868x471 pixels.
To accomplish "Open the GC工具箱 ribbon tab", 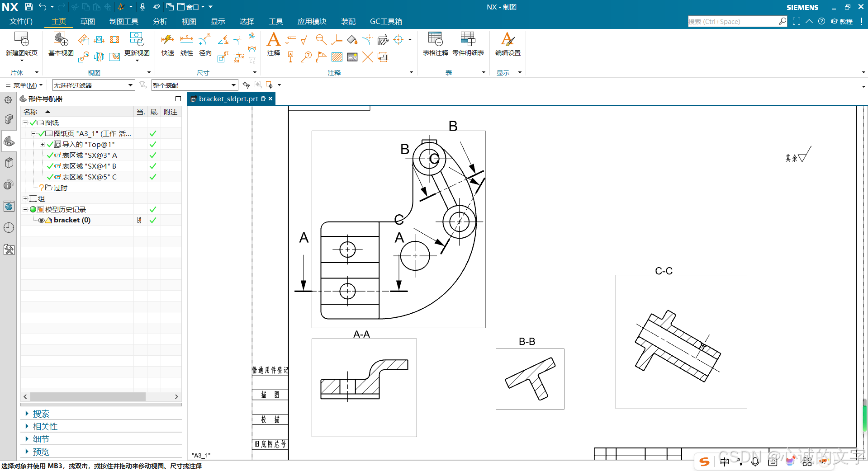I will pyautogui.click(x=386, y=21).
